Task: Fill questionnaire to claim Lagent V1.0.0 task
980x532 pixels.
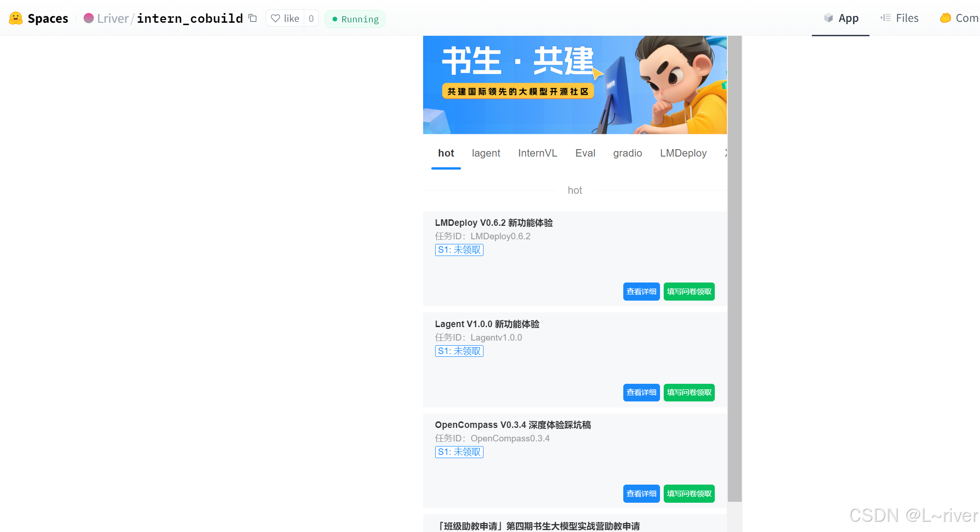Action: tap(689, 393)
